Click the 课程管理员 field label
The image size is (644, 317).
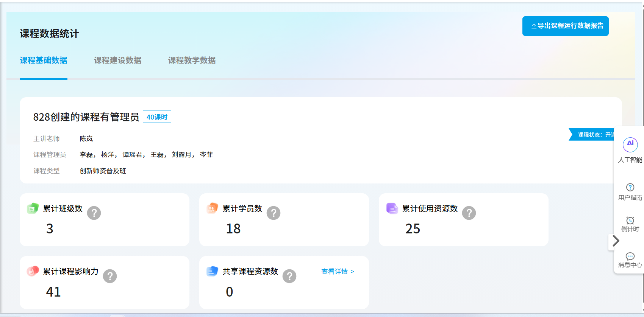coord(50,155)
